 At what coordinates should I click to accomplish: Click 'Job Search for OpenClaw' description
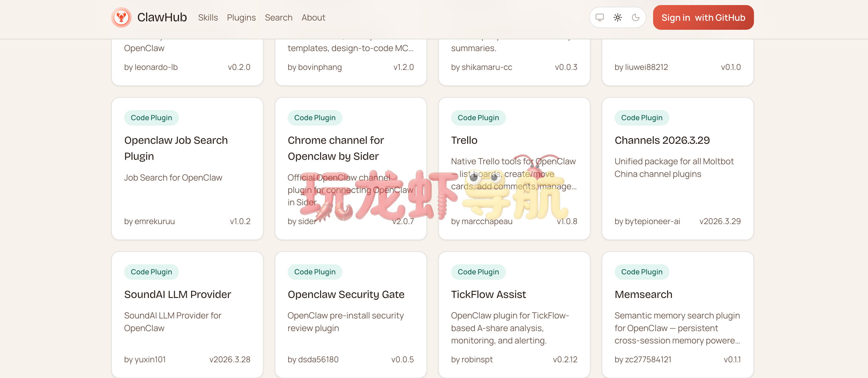(x=173, y=177)
